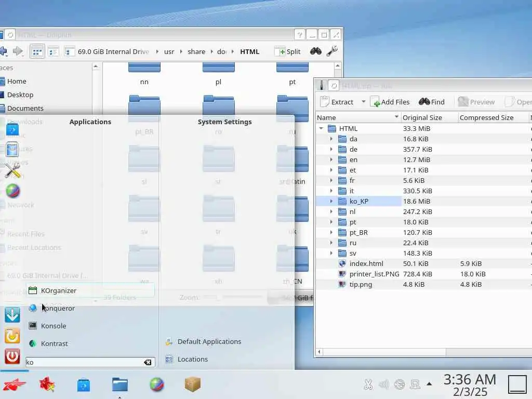Click Preview in the Ark toolbar
The height and width of the screenshot is (399, 532).
coord(476,102)
